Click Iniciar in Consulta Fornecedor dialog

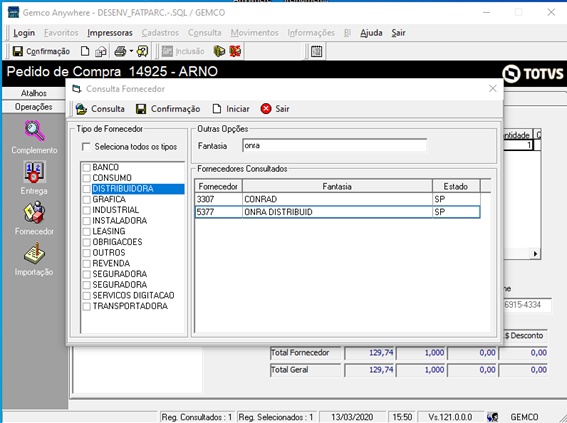pos(231,109)
